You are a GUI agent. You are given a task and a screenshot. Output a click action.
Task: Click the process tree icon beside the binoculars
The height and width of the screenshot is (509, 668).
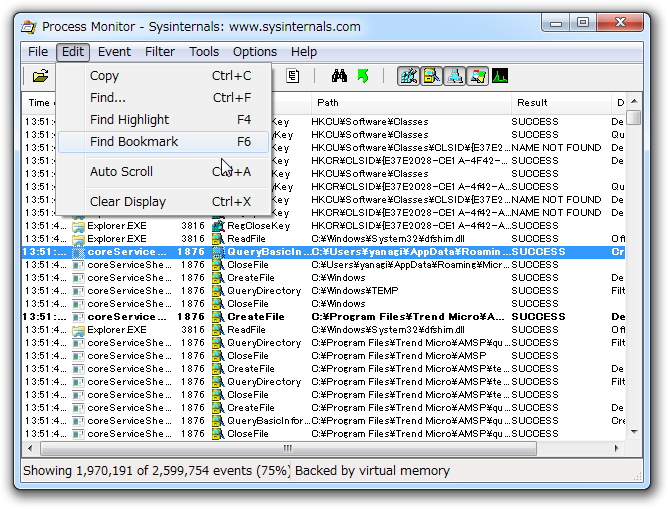pyautogui.click(x=293, y=77)
